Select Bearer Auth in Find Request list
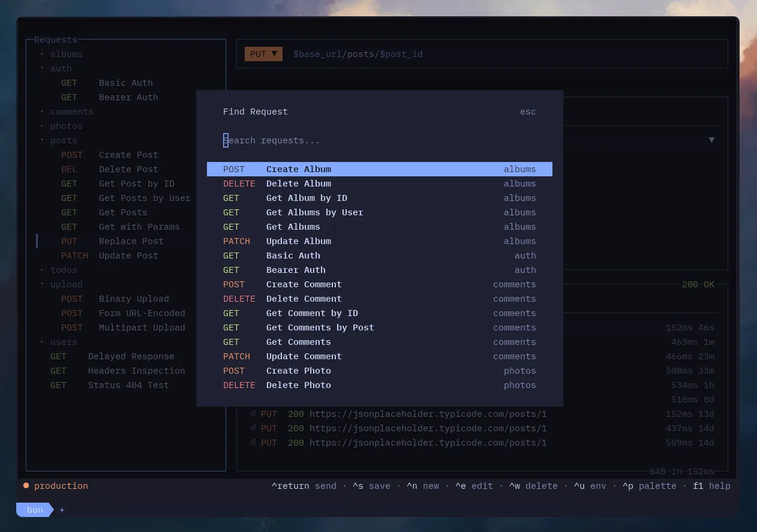 (x=379, y=270)
